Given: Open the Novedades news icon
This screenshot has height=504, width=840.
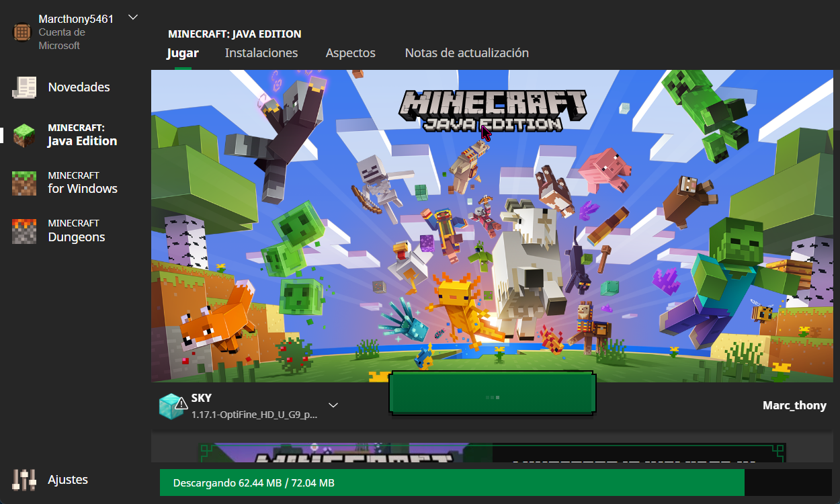Looking at the screenshot, I should (x=24, y=87).
